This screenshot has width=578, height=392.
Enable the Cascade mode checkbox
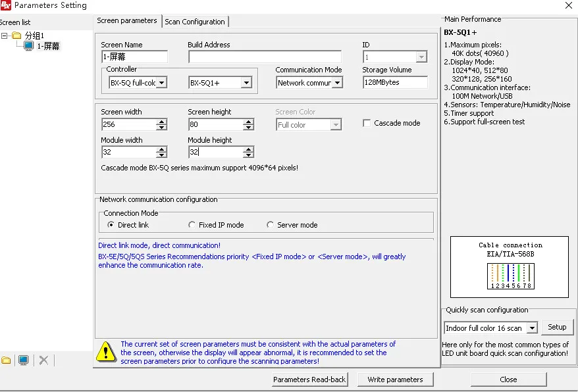[x=367, y=123]
